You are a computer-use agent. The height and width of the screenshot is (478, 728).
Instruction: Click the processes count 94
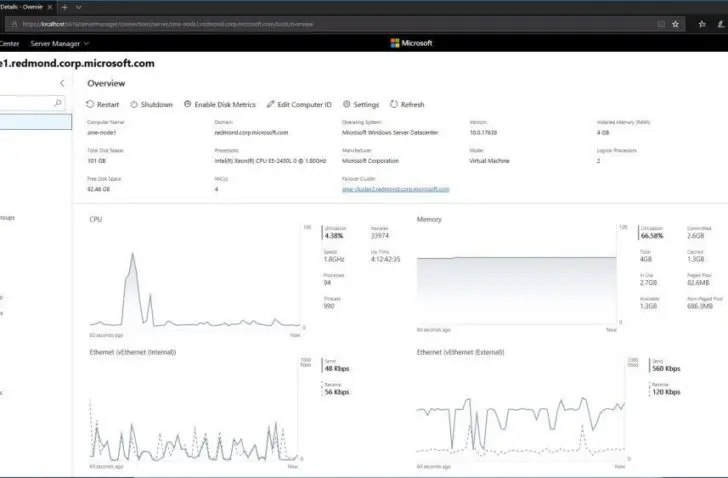click(x=327, y=283)
